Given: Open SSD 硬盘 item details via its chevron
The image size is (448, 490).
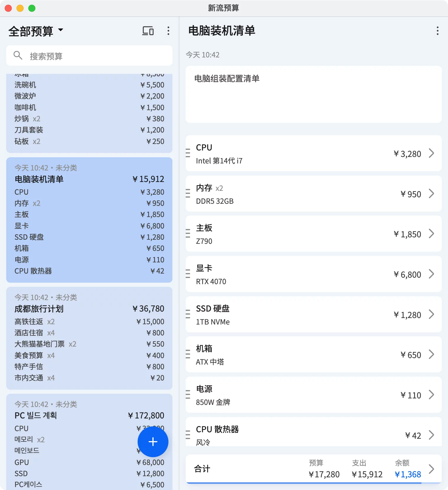Looking at the screenshot, I should tap(431, 314).
